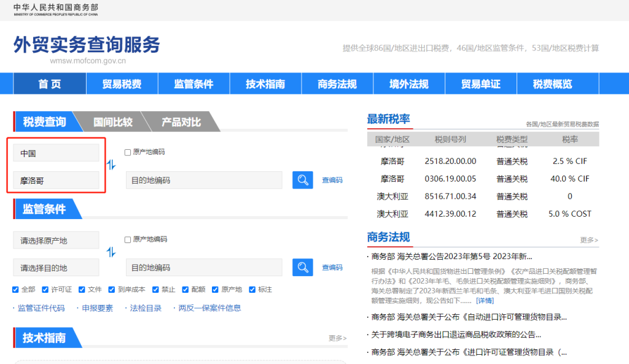Open 跨境电子商务出口退运商品税收政策 announcement

(456, 335)
